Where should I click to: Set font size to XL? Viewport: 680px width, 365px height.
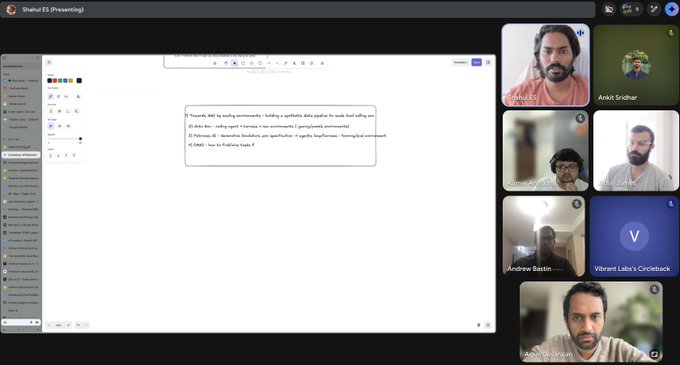[77, 111]
